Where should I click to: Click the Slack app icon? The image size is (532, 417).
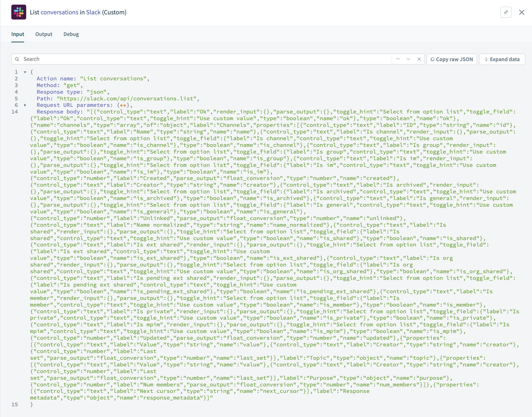[18, 12]
